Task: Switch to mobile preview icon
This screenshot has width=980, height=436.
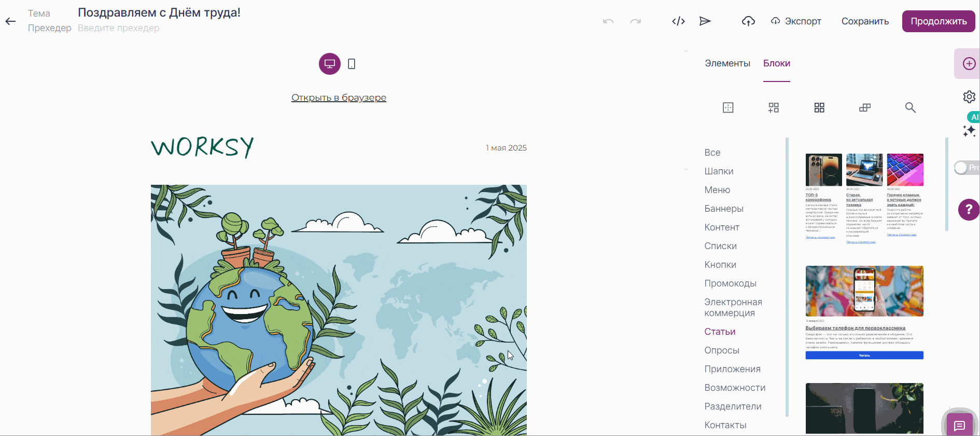Action: [352, 64]
